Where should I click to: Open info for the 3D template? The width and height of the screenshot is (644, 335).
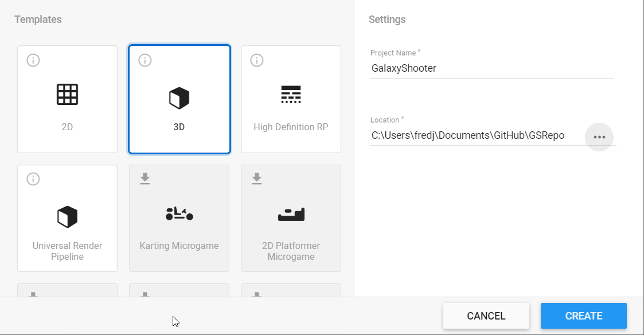[x=145, y=60]
